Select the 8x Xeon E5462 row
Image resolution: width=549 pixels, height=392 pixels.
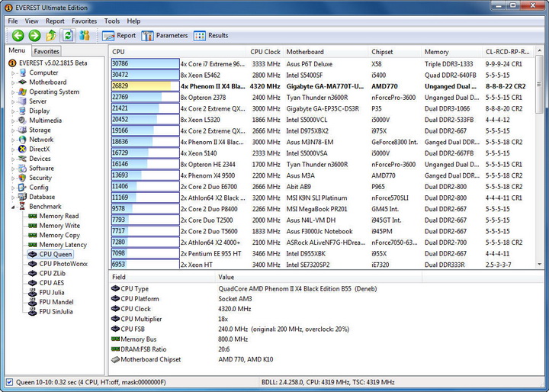[322, 75]
